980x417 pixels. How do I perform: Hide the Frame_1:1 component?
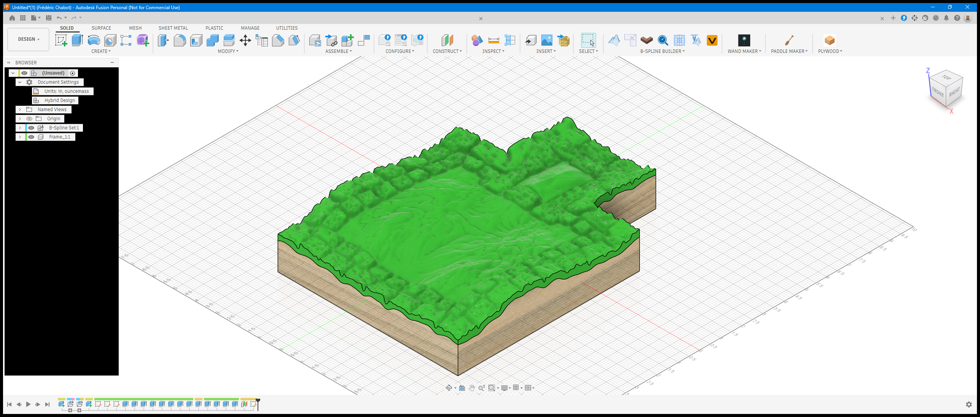tap(31, 137)
